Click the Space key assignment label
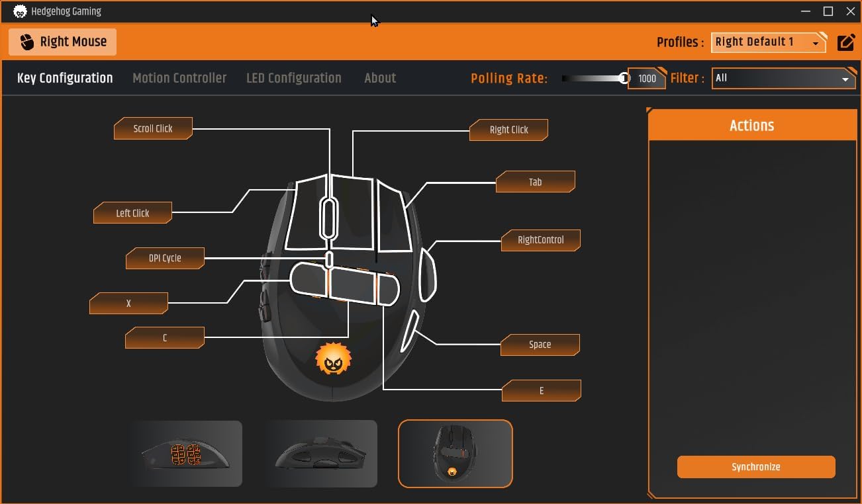Viewport: 862px width, 504px height. click(x=540, y=345)
